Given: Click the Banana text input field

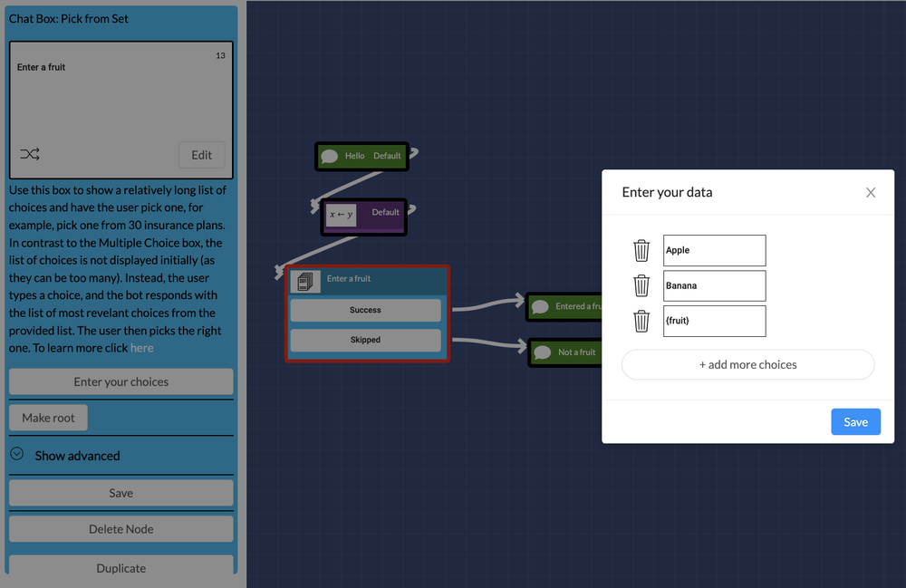Looking at the screenshot, I should [716, 285].
